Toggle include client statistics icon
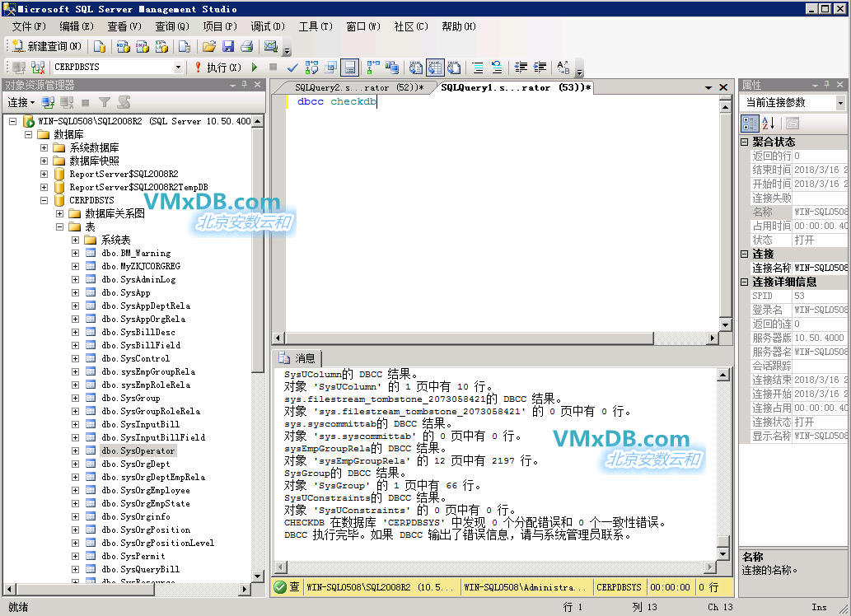Screen dimensions: 851x616 [x=392, y=68]
